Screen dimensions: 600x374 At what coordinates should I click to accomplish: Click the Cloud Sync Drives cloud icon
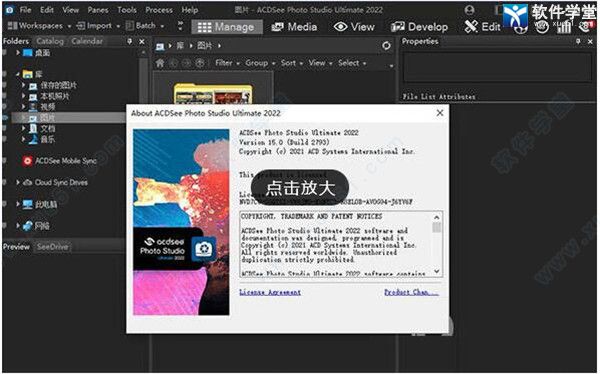[28, 183]
